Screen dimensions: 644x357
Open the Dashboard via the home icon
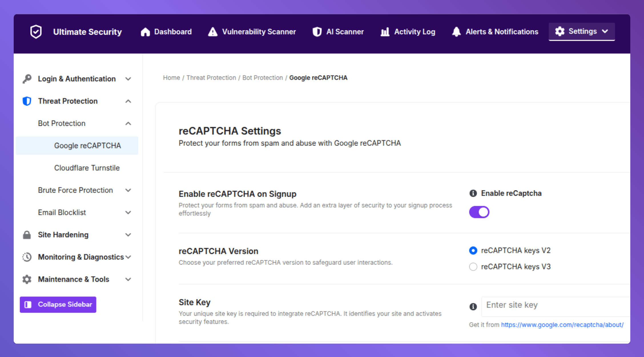[145, 32]
